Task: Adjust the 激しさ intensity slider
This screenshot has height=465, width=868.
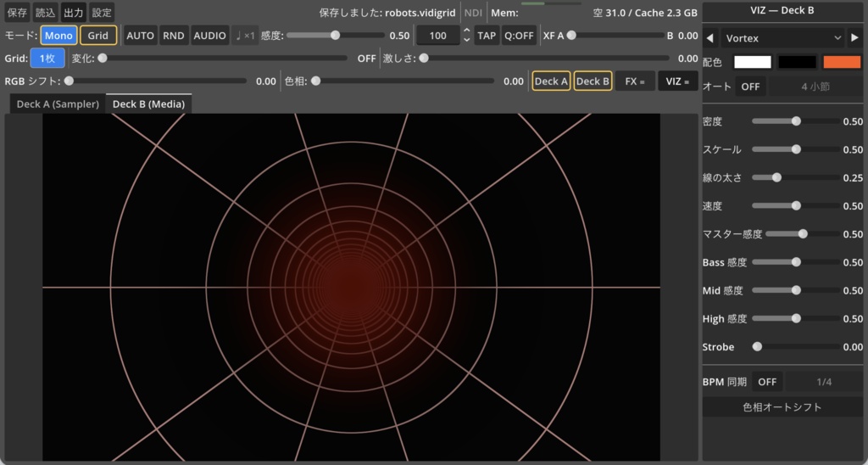Action: (544, 59)
